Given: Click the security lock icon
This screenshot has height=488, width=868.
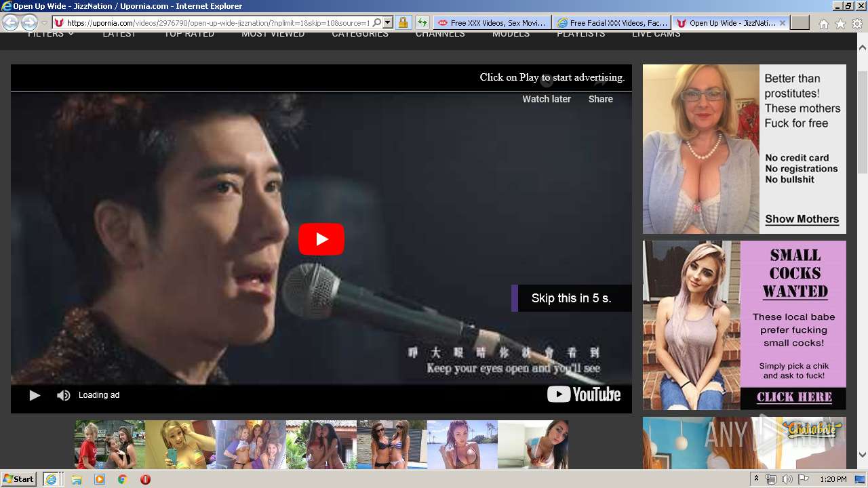Looking at the screenshot, I should pyautogui.click(x=403, y=22).
